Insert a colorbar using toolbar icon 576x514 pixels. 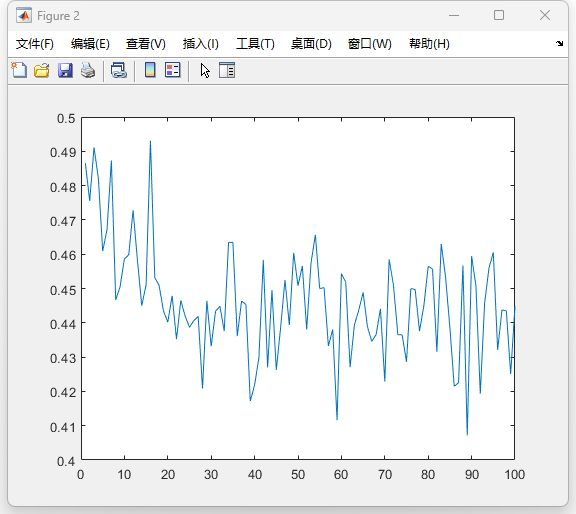point(150,70)
